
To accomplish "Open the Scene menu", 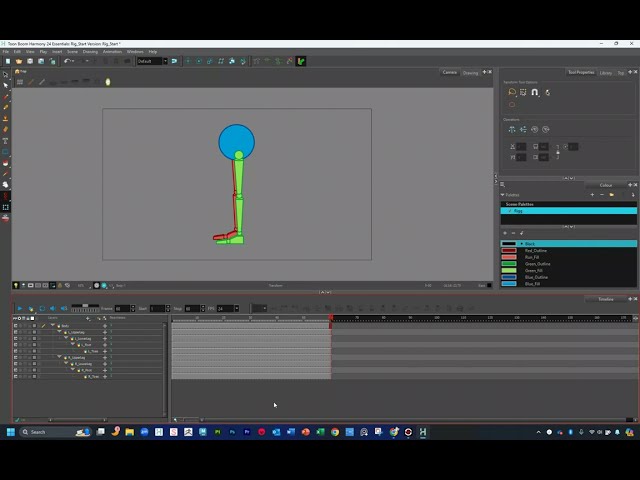I will pyautogui.click(x=72, y=52).
